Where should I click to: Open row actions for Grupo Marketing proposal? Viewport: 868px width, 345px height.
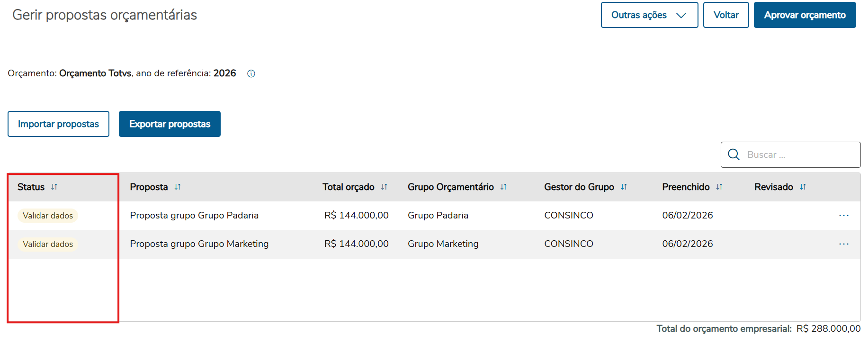[843, 244]
